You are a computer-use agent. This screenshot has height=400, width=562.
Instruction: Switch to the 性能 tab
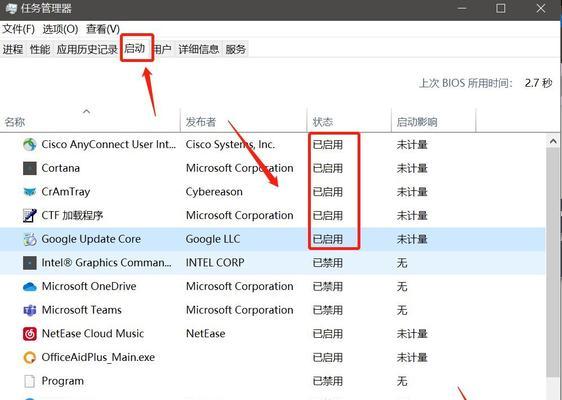[x=40, y=49]
